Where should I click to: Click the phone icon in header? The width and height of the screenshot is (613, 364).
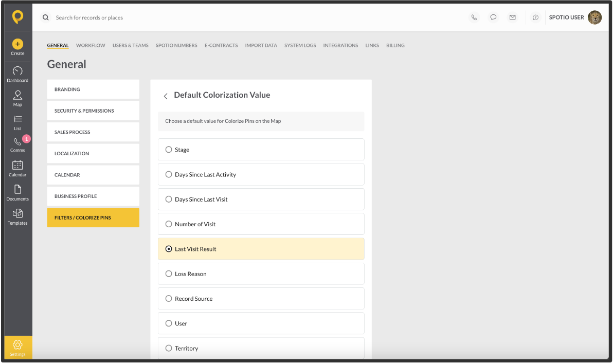[474, 17]
